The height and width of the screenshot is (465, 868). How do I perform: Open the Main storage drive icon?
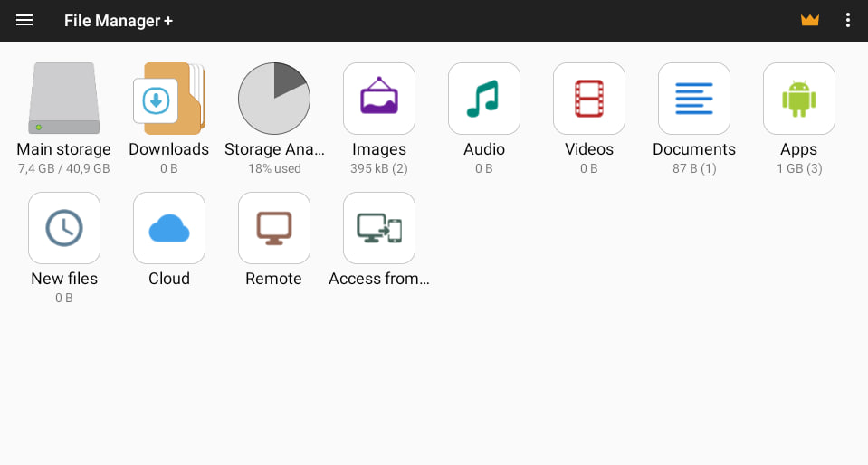tap(63, 99)
